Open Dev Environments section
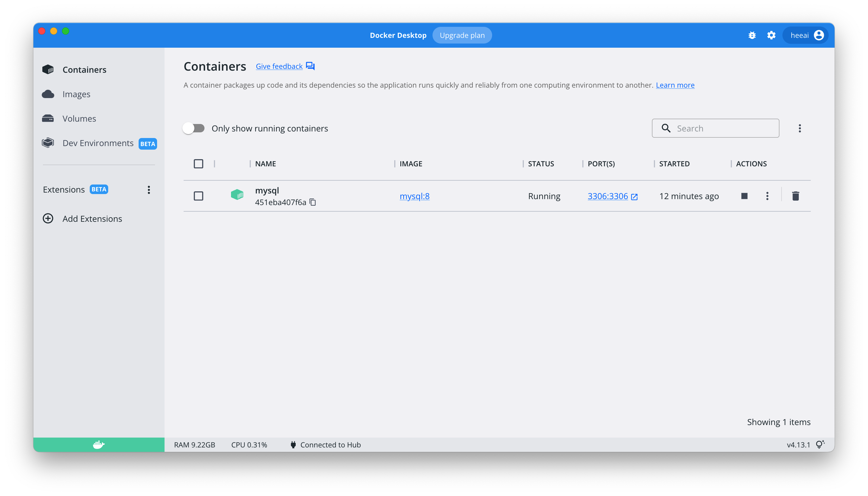This screenshot has height=496, width=868. (x=98, y=143)
